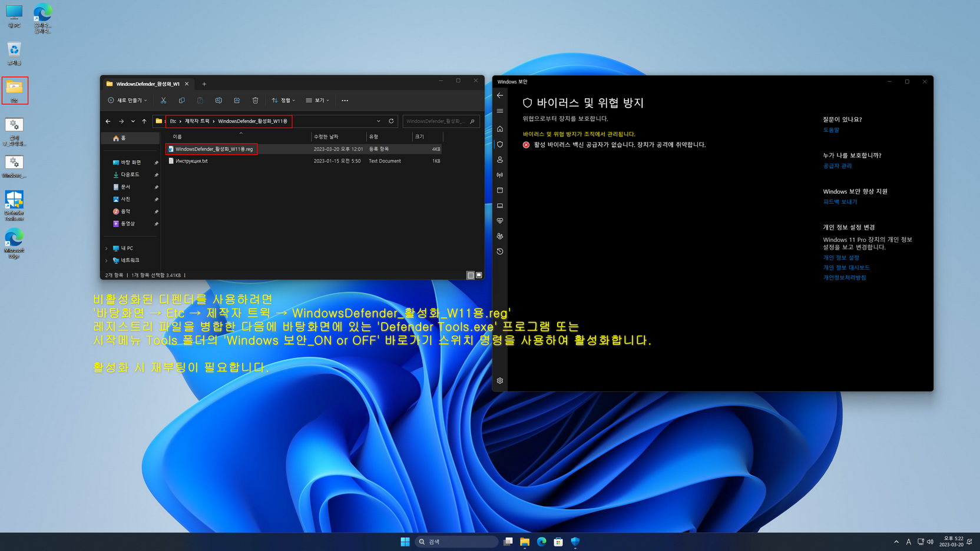The image size is (980, 551).
Task: Click Delete trash icon in Explorer toolbar
Action: (255, 101)
